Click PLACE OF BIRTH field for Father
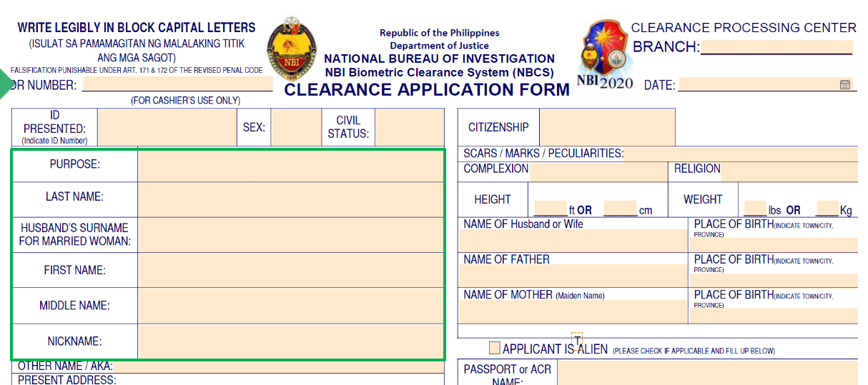This screenshot has width=868, height=385. coord(774,280)
